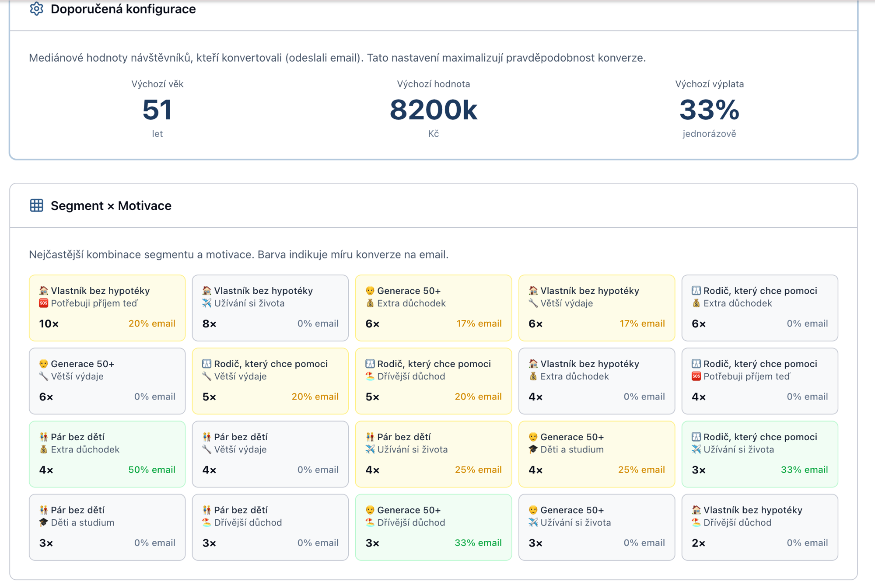The width and height of the screenshot is (875, 588).
Task: Select the Výchozí věk value of 51 let
Action: click(x=157, y=110)
